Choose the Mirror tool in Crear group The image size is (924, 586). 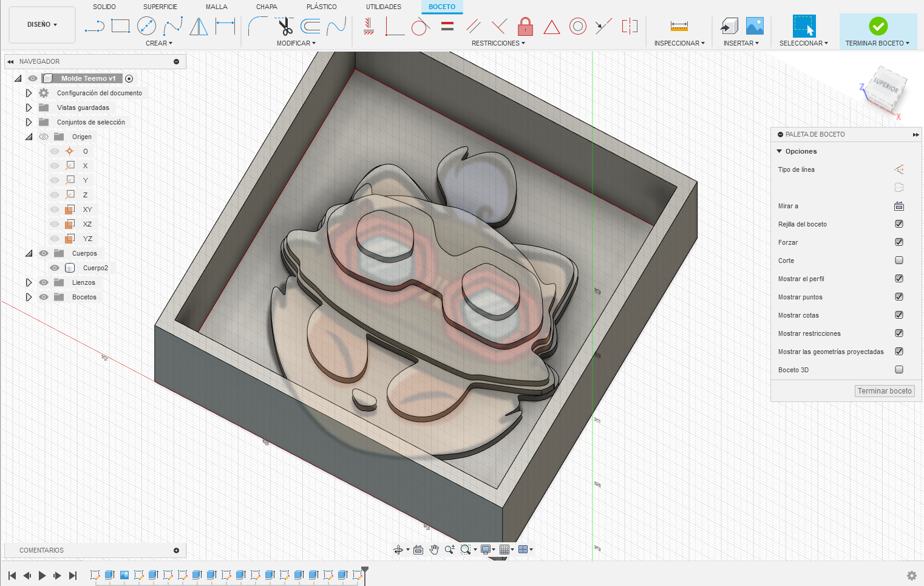[x=199, y=26]
